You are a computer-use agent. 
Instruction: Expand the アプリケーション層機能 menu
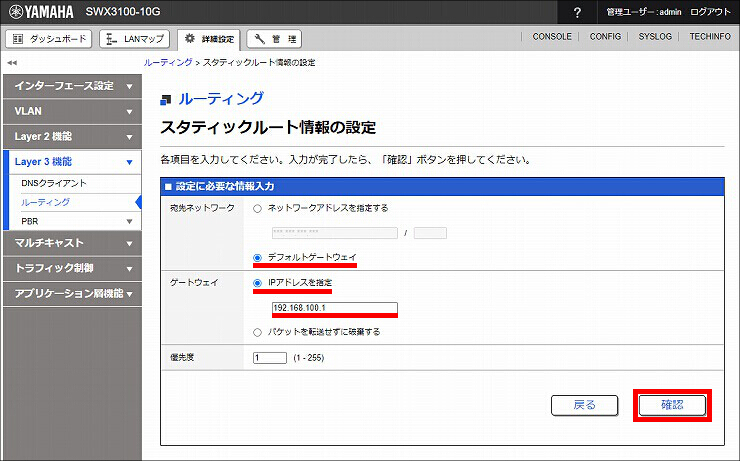[72, 294]
